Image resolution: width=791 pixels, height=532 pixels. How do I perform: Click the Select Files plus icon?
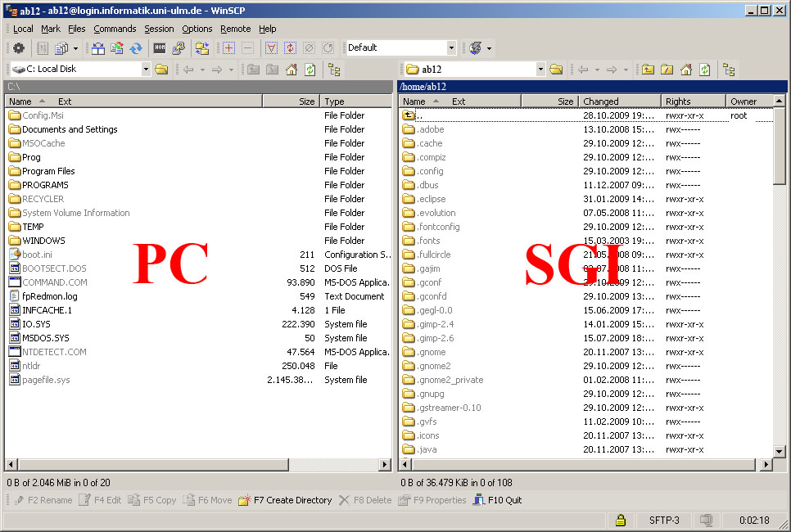(x=229, y=48)
